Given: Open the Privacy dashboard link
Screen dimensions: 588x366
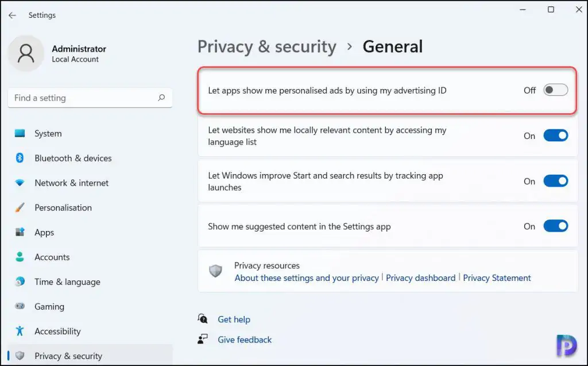Looking at the screenshot, I should (420, 278).
